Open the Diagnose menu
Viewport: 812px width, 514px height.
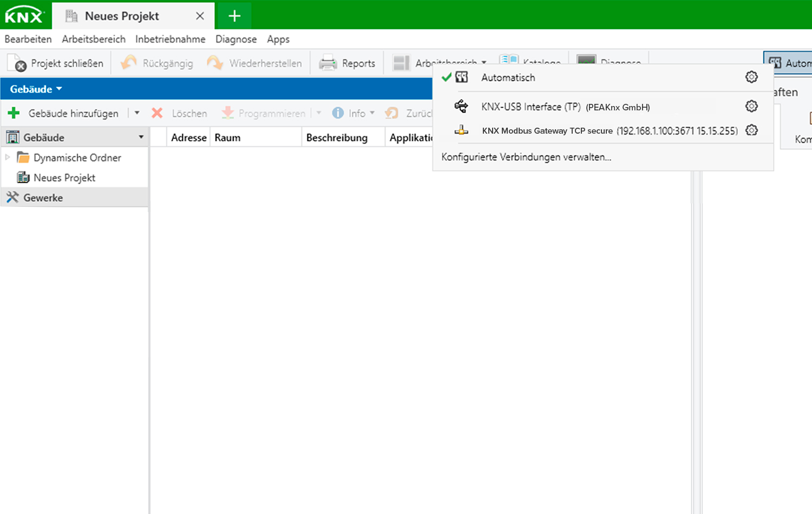pos(236,39)
